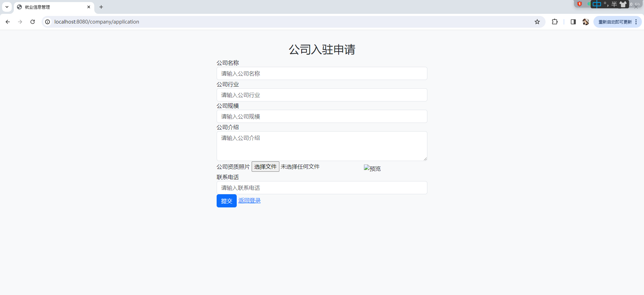Click the browser back arrow

coord(8,22)
